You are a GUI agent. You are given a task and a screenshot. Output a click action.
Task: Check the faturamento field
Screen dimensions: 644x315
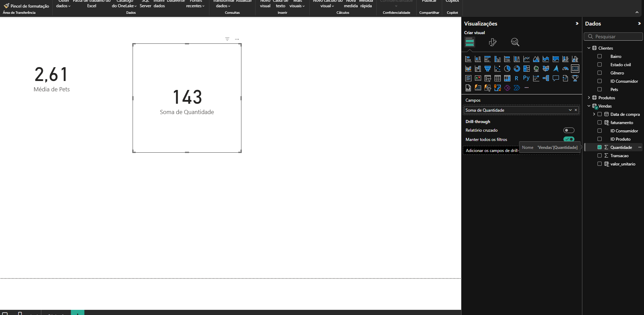[600, 122]
